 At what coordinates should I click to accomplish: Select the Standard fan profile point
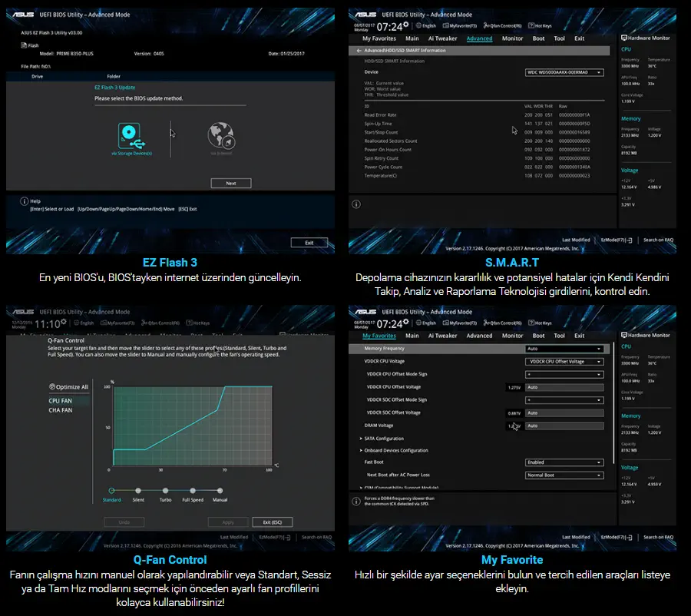(111, 490)
